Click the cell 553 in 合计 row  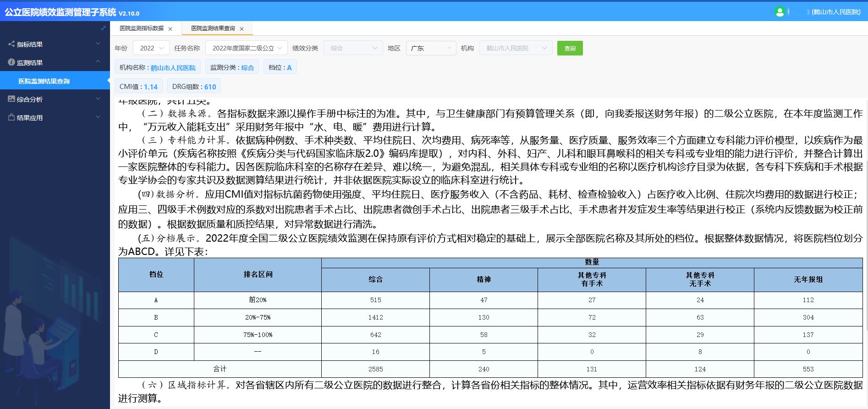[808, 369]
